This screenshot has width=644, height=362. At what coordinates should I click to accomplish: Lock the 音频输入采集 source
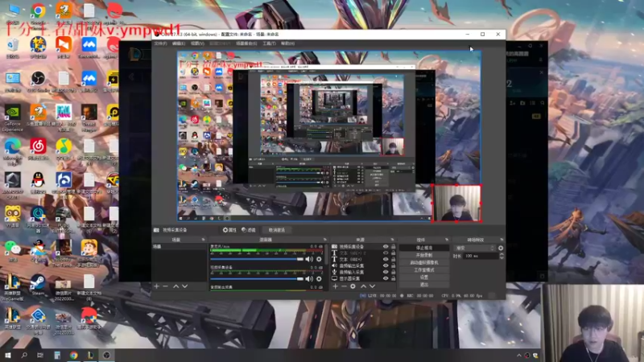point(393,272)
